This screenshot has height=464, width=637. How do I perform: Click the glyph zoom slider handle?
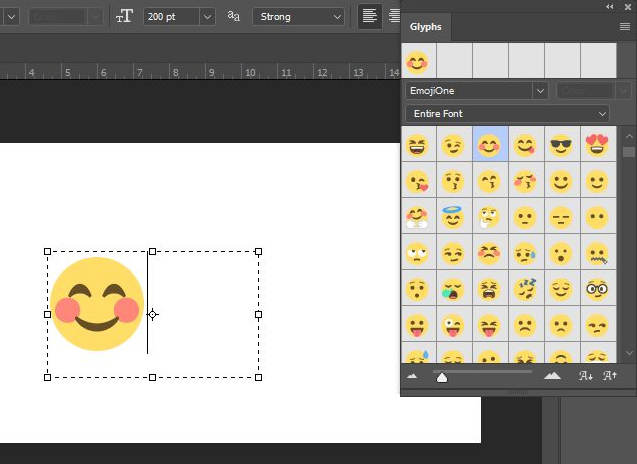(442, 377)
